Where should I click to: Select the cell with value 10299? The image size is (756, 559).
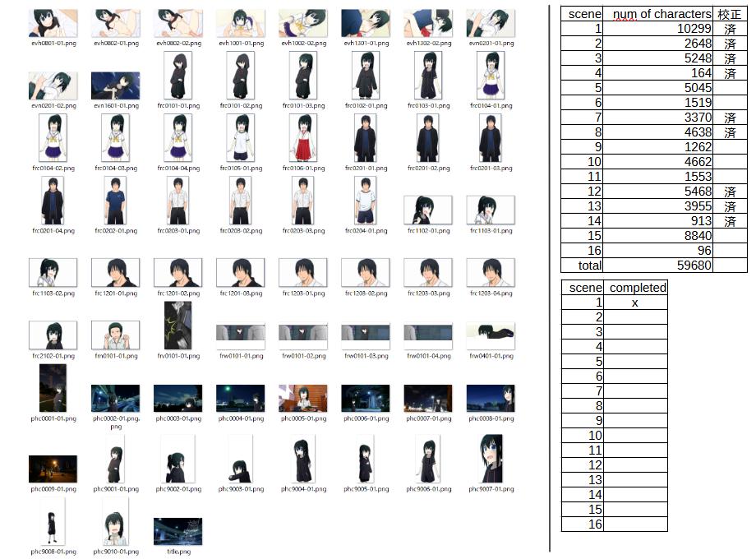pyautogui.click(x=658, y=29)
